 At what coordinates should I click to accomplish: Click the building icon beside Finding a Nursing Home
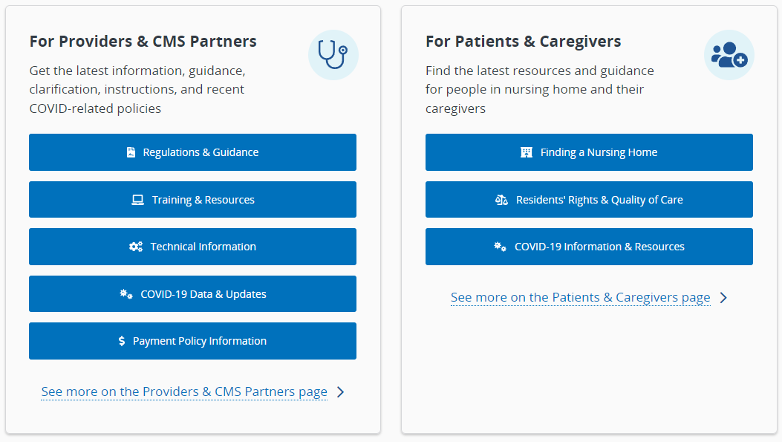(526, 153)
